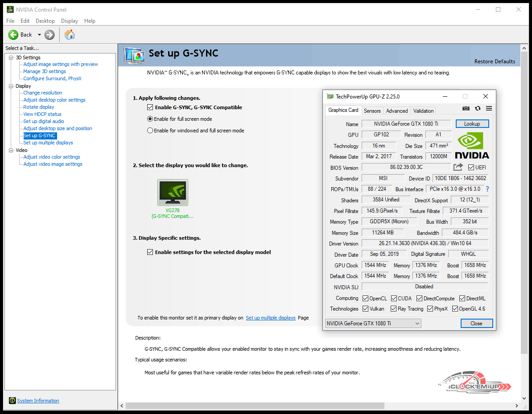This screenshot has width=532, height=414.
Task: Open the Set up multiple displays link
Action: [x=270, y=318]
